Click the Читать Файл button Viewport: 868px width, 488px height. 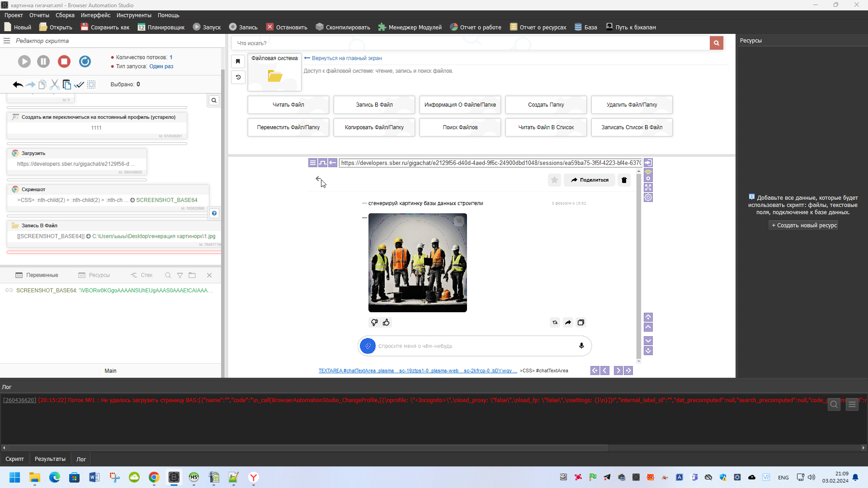[x=288, y=105]
